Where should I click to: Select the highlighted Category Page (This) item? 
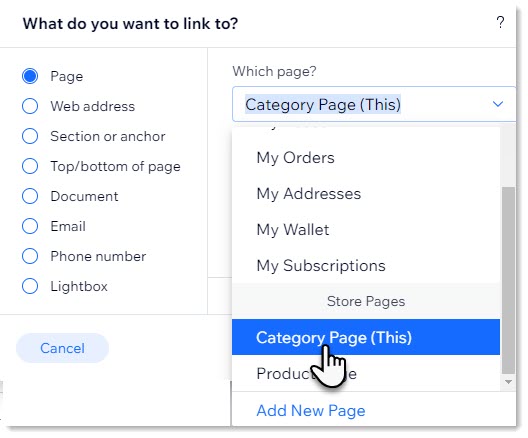point(366,337)
